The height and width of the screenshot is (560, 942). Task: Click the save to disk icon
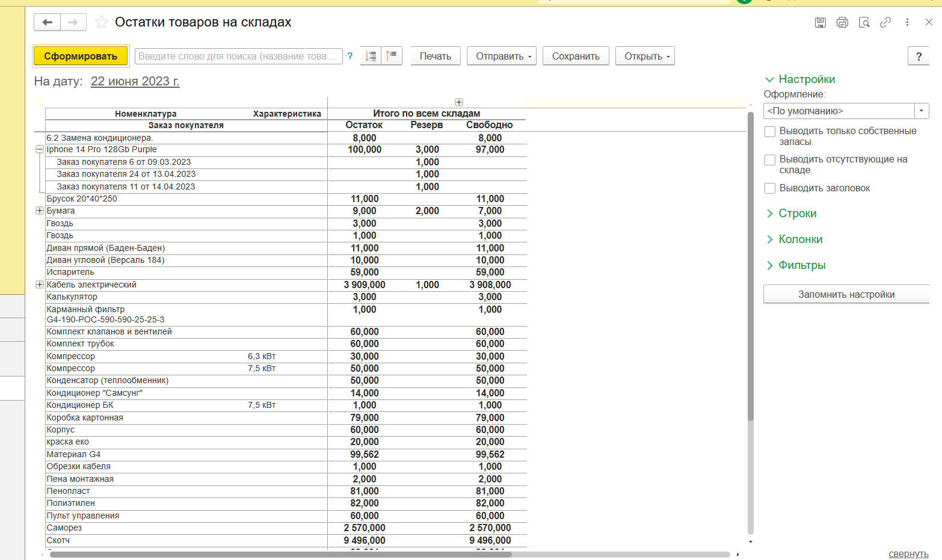pos(820,22)
